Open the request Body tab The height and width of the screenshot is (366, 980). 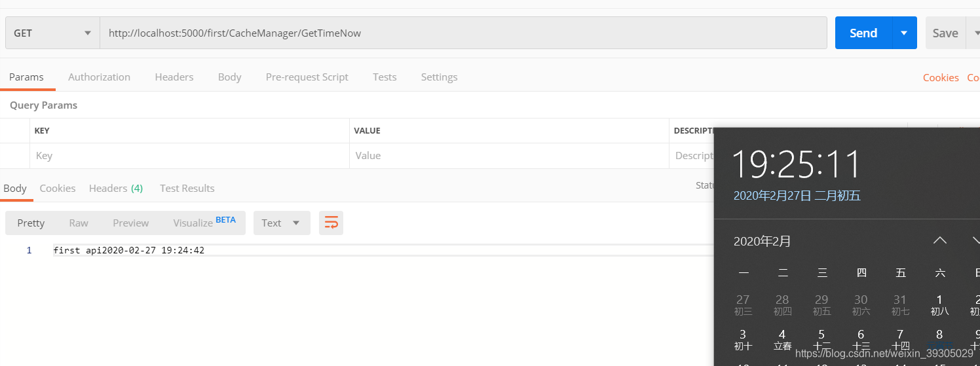(x=230, y=77)
